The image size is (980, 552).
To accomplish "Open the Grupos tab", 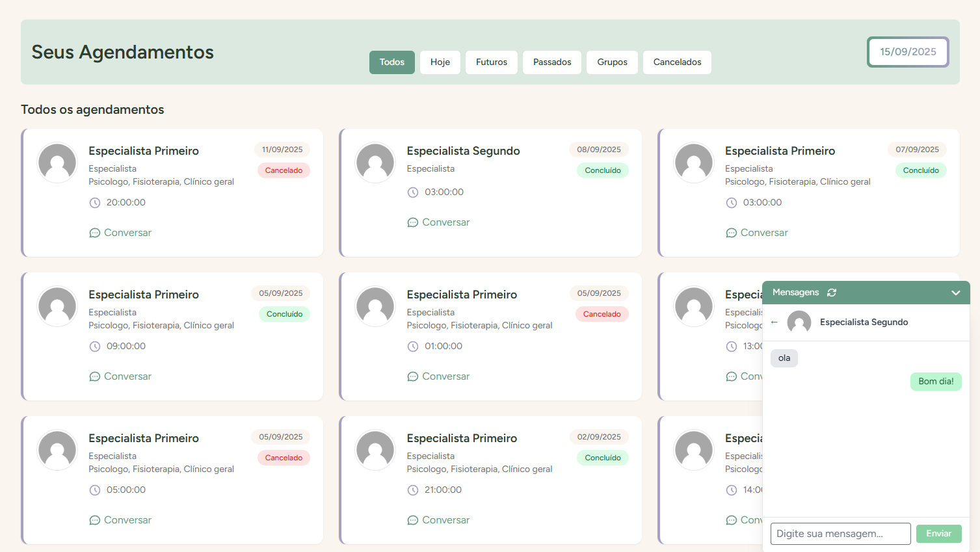I will pyautogui.click(x=612, y=62).
